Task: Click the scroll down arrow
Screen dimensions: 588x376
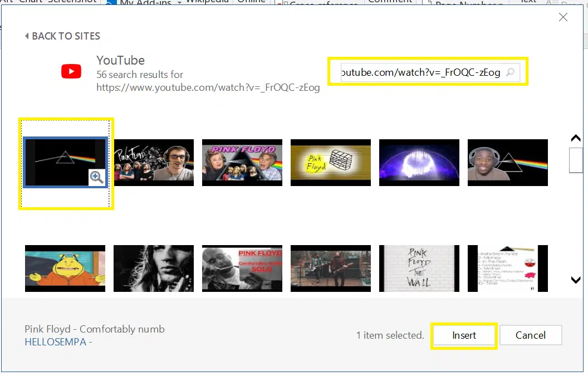Action: point(576,280)
